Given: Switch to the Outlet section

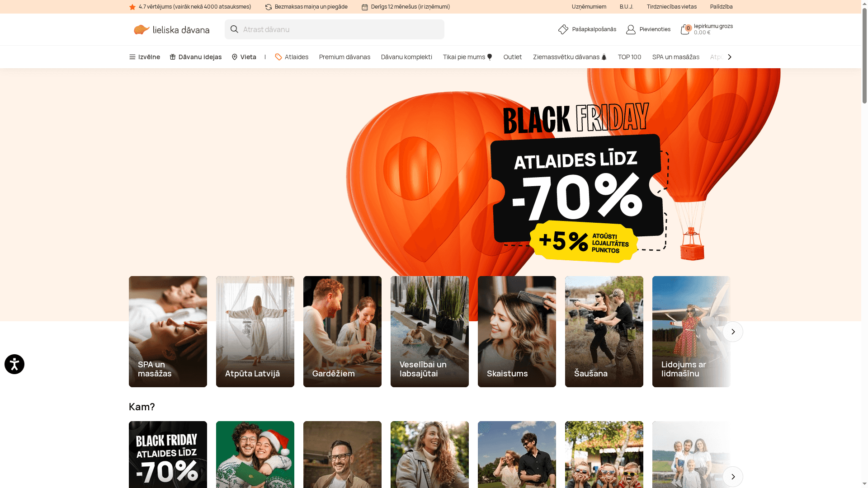Looking at the screenshot, I should coord(512,57).
